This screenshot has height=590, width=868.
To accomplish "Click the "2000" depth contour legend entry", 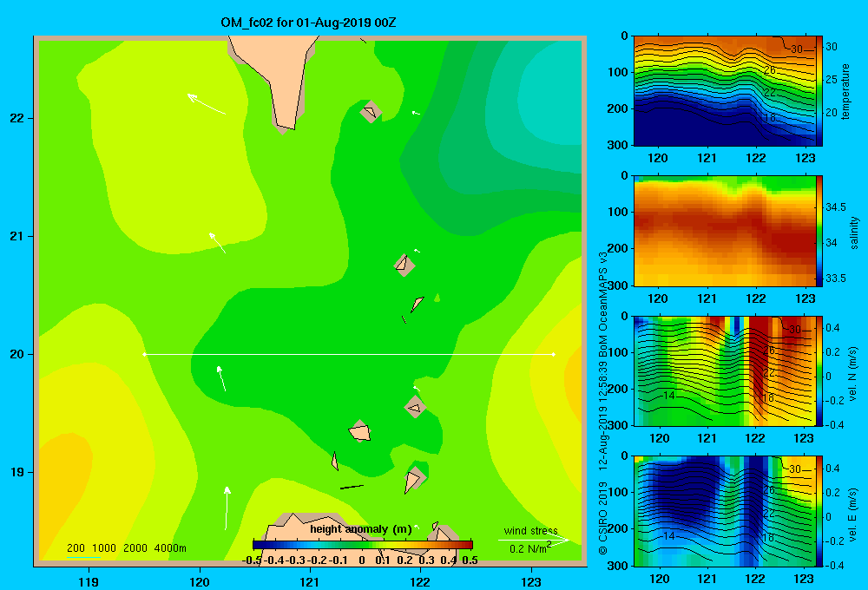I will click(x=135, y=548).
